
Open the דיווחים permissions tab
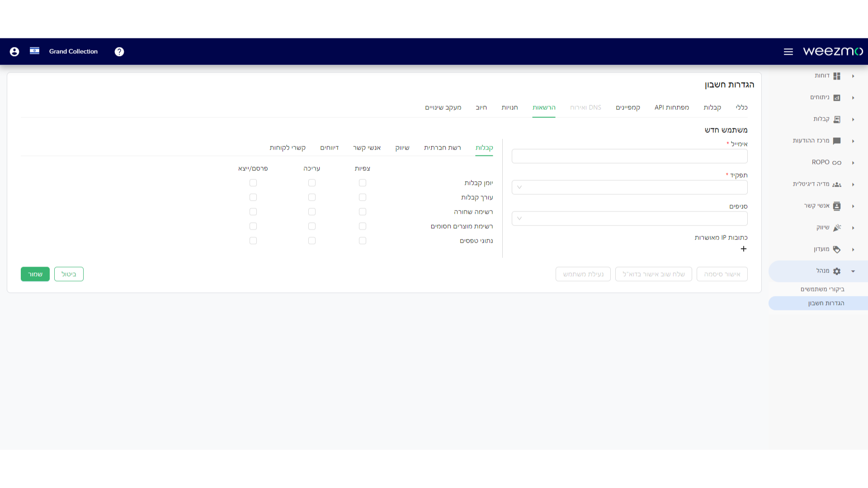click(329, 148)
